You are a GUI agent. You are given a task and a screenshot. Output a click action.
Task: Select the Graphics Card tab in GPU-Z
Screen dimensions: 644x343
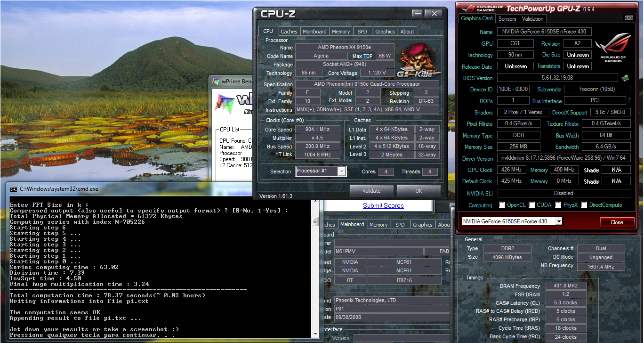(476, 18)
